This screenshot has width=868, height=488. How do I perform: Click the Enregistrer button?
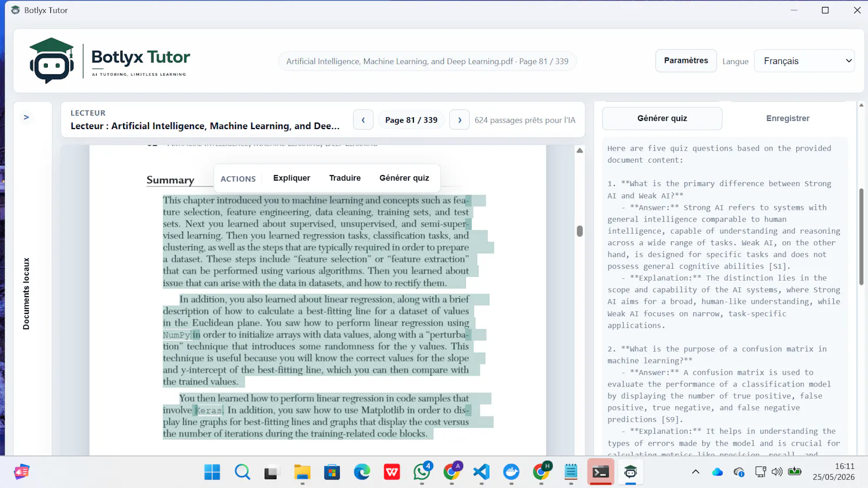click(788, 118)
